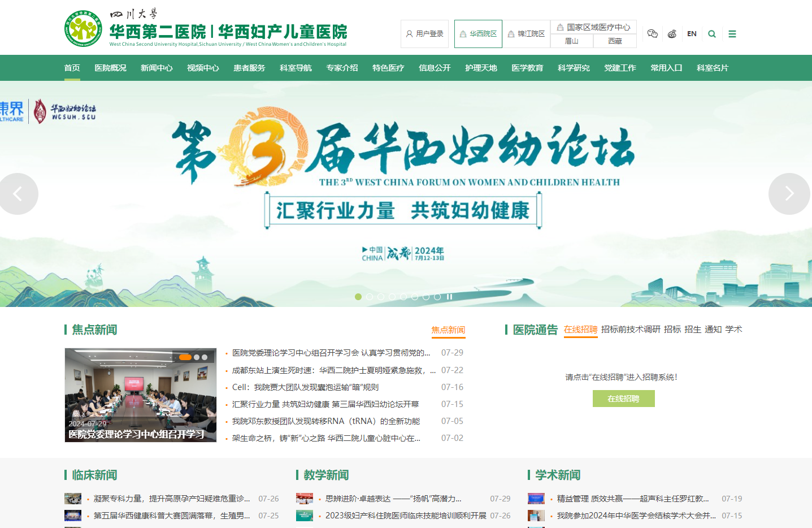The image size is (812, 528).
Task: Open news about 成都东站上演生死时速
Action: point(333,370)
